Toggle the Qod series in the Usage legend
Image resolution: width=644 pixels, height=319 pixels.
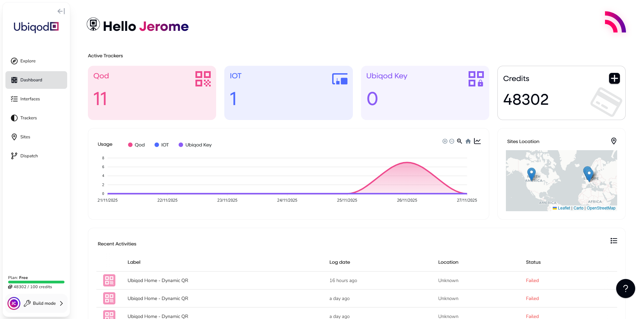point(136,145)
